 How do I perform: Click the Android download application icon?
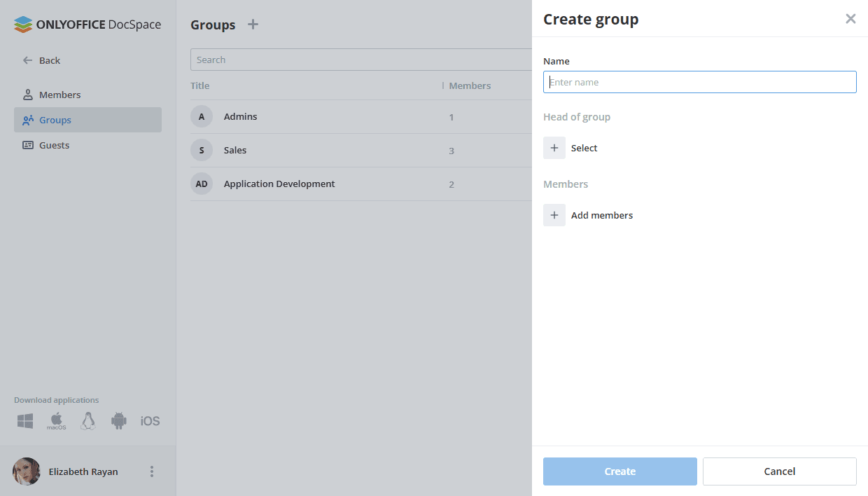(x=119, y=421)
